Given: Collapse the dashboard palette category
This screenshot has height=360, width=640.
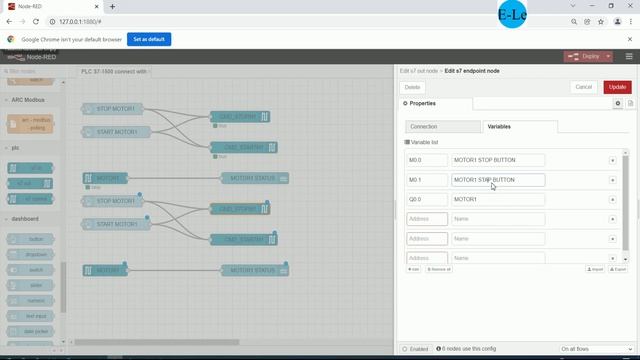Looking at the screenshot, I should [21, 219].
